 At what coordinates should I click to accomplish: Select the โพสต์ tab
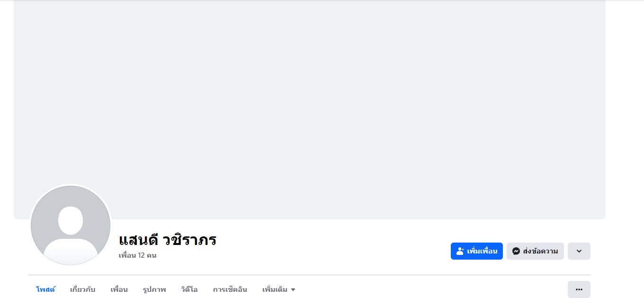pos(45,289)
